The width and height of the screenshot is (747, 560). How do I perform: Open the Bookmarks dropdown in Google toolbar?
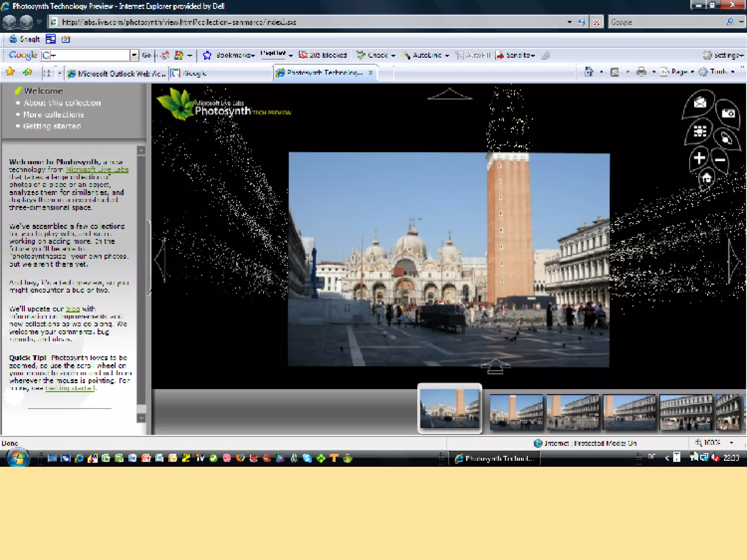point(235,55)
